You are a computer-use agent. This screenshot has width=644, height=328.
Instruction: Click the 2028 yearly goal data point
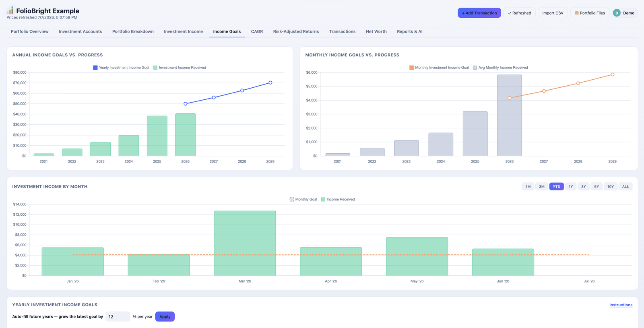(x=242, y=91)
